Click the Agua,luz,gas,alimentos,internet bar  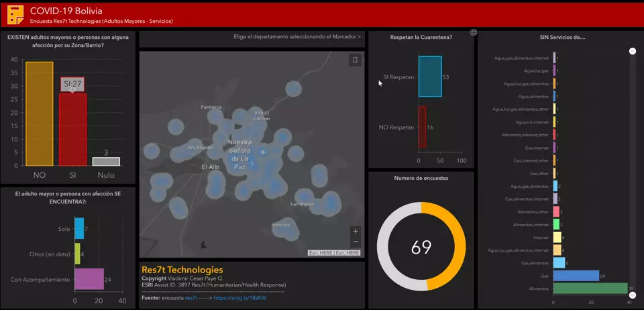[x=557, y=250]
